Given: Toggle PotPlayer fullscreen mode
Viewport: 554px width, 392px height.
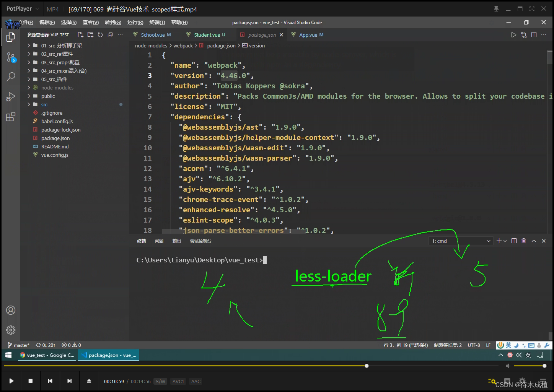Looking at the screenshot, I should click(532, 9).
